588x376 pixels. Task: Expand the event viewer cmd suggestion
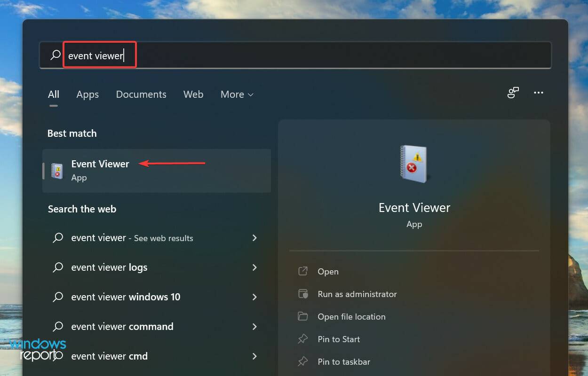254,356
